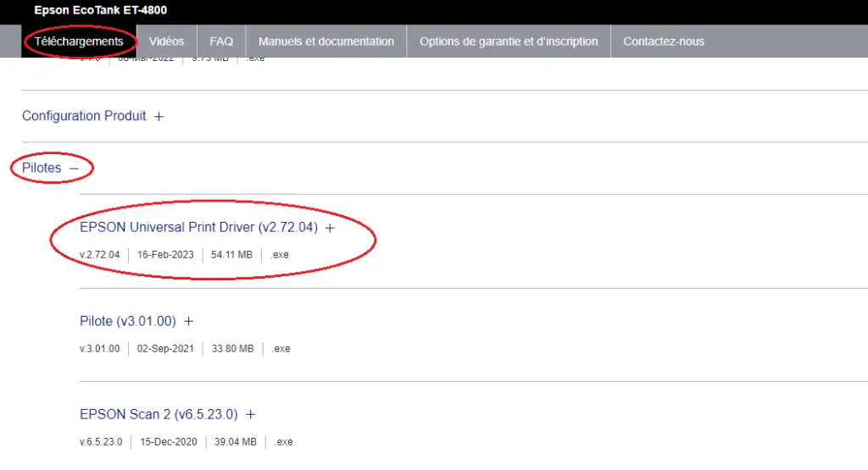
Task: Expand Pilote (v3.01.00) plus icon
Action: coord(189,321)
